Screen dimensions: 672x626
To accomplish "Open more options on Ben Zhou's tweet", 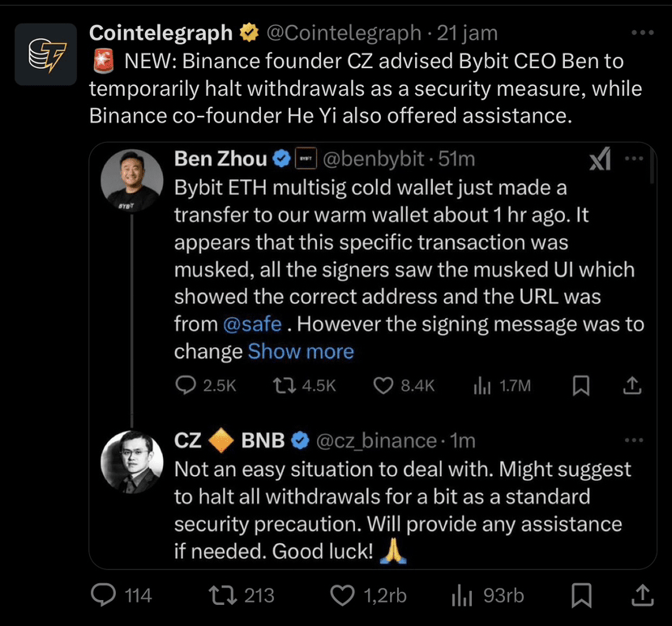I will click(x=634, y=159).
